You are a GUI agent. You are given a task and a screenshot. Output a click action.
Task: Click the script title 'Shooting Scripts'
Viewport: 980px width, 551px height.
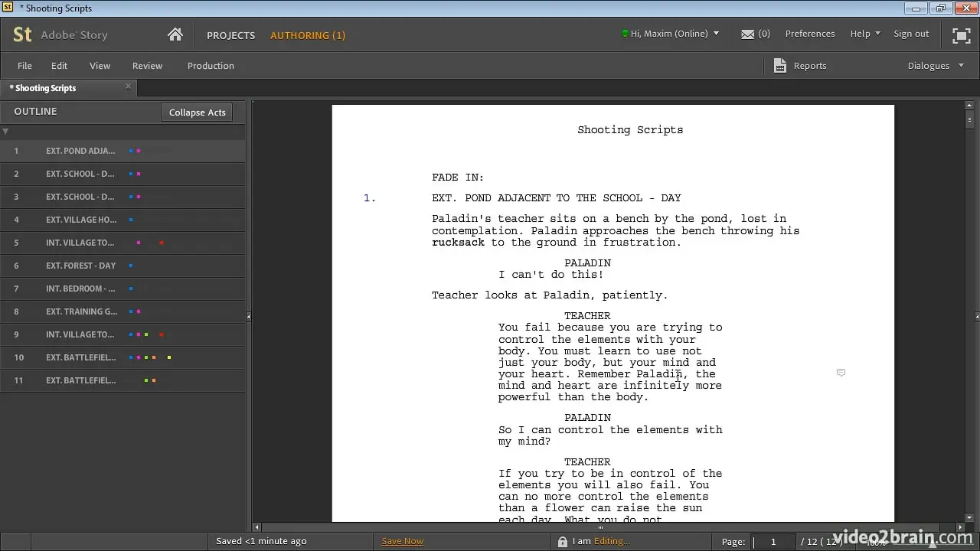click(x=630, y=130)
